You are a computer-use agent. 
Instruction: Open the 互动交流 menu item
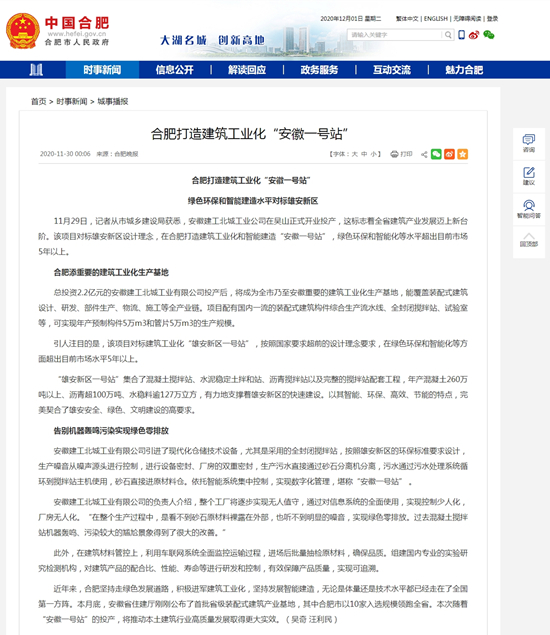point(392,70)
